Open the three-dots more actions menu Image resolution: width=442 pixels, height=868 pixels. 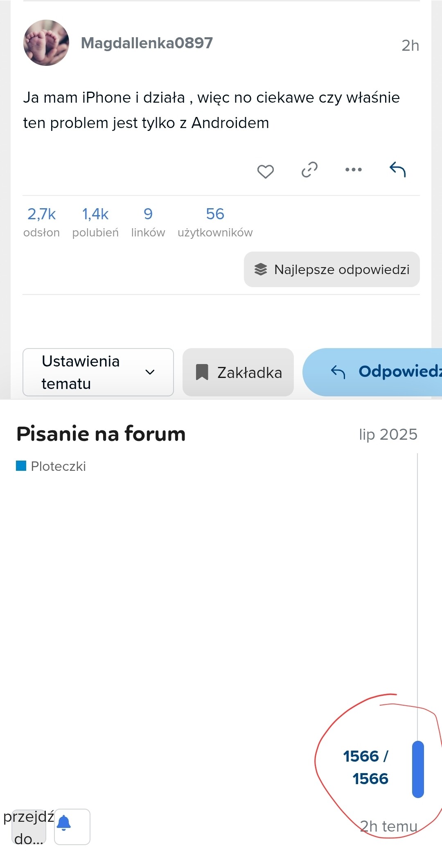point(354,170)
